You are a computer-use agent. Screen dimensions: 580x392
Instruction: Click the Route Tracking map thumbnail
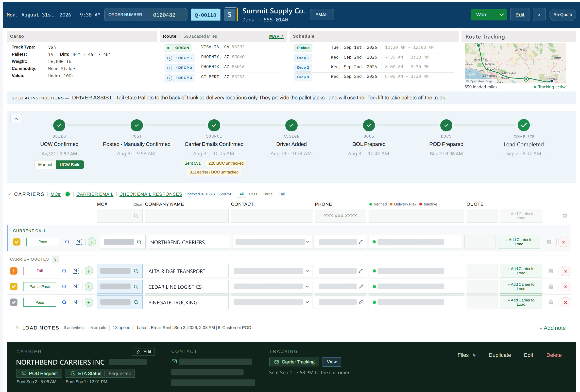515,63
